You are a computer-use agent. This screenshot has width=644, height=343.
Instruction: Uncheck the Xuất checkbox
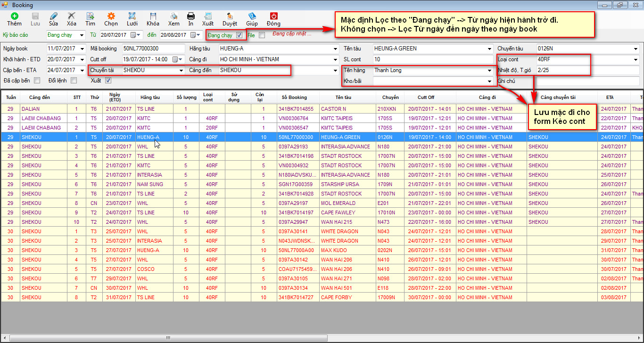click(x=108, y=80)
